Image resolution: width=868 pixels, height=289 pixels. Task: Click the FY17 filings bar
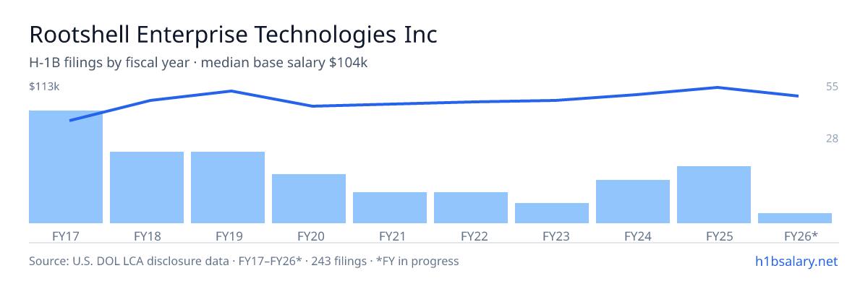pyautogui.click(x=66, y=167)
